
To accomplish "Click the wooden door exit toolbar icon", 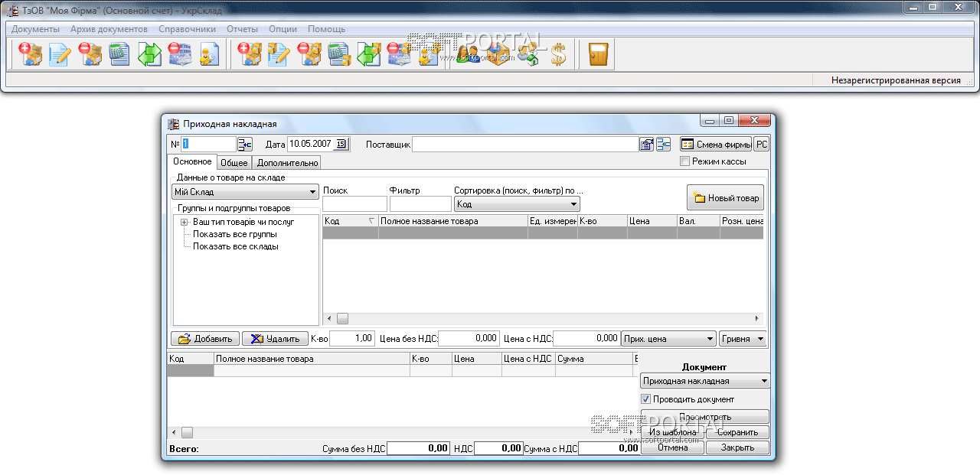I will click(x=598, y=54).
